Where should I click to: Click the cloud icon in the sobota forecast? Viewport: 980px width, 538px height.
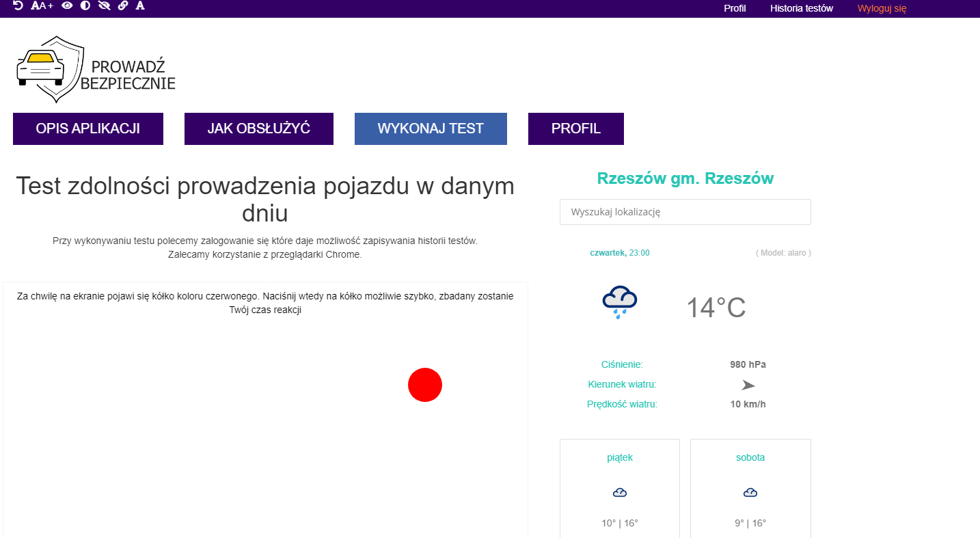750,493
